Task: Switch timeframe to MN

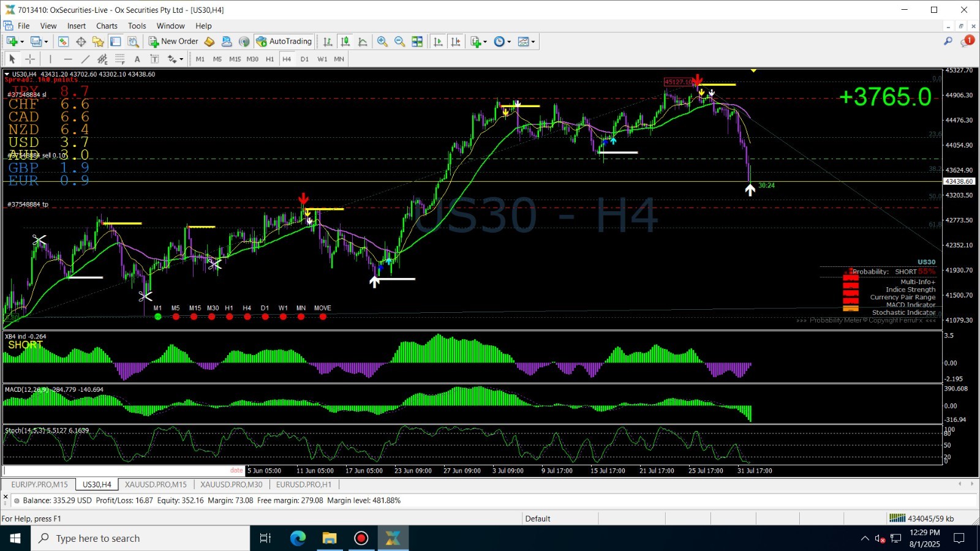Action: (x=339, y=59)
